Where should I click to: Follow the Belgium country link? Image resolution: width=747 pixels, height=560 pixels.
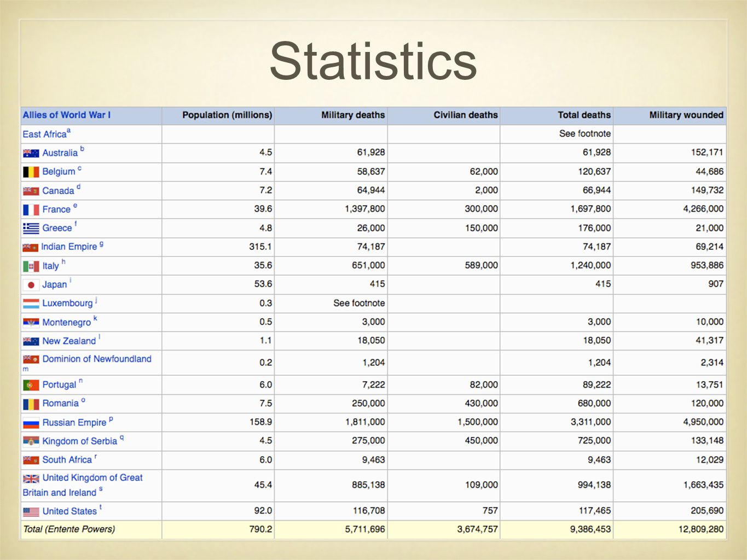59,172
